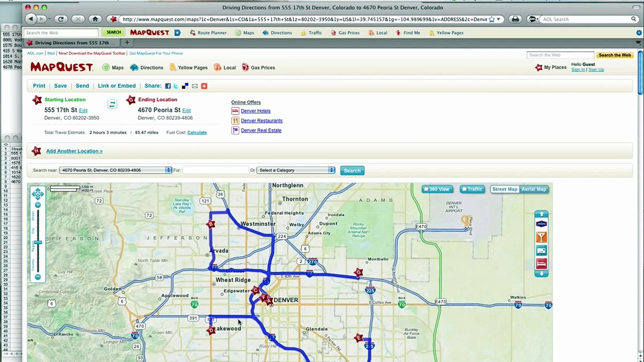Image resolution: width=644 pixels, height=362 pixels.
Task: Open address bar history dropdown arrow
Action: (x=498, y=19)
